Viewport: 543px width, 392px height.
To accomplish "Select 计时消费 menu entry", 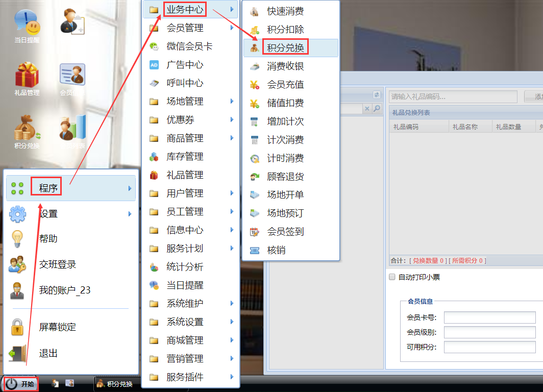I will coord(285,158).
